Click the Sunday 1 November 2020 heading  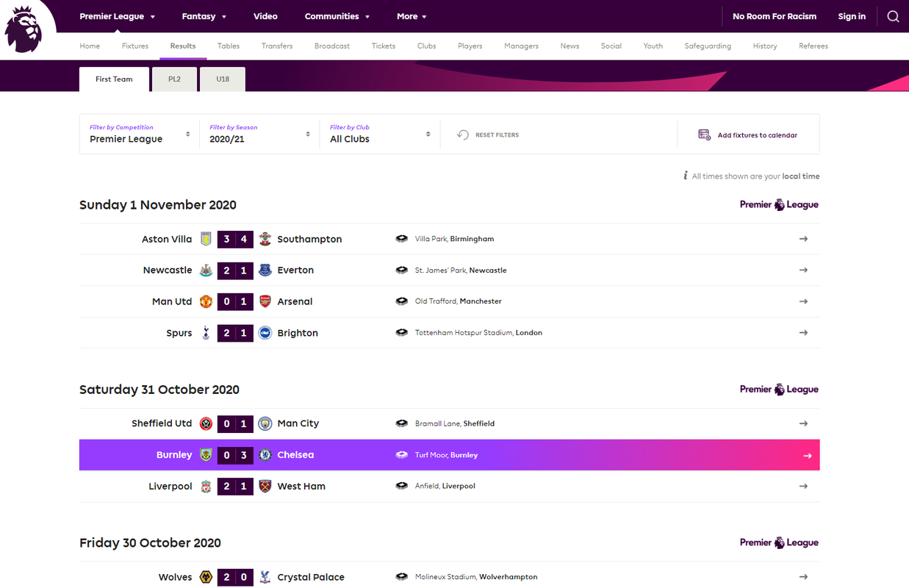(x=158, y=205)
